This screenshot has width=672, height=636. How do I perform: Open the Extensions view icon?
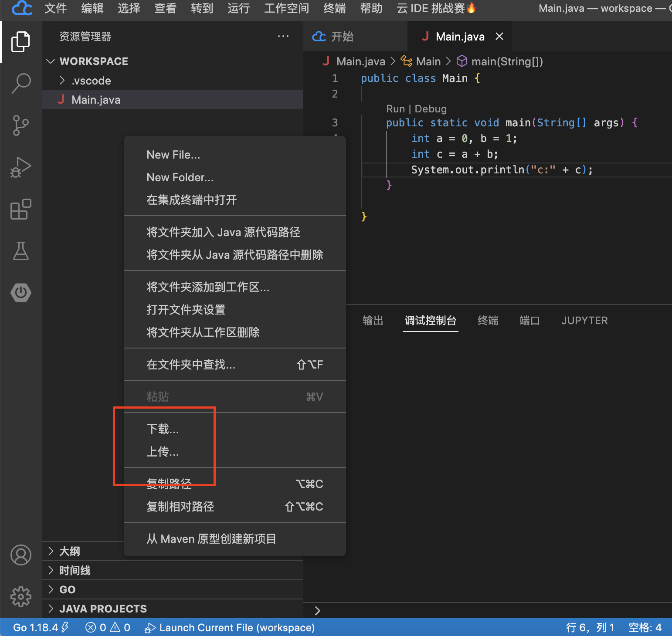click(x=20, y=209)
